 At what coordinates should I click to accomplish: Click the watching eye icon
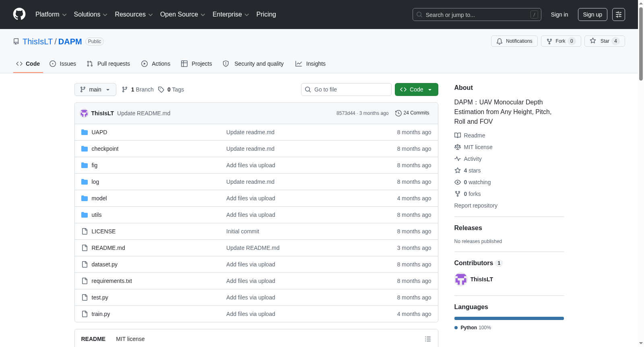458,182
